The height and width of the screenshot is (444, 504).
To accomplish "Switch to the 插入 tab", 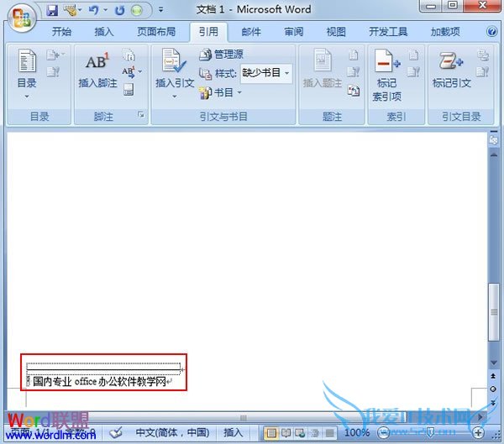I will point(104,32).
